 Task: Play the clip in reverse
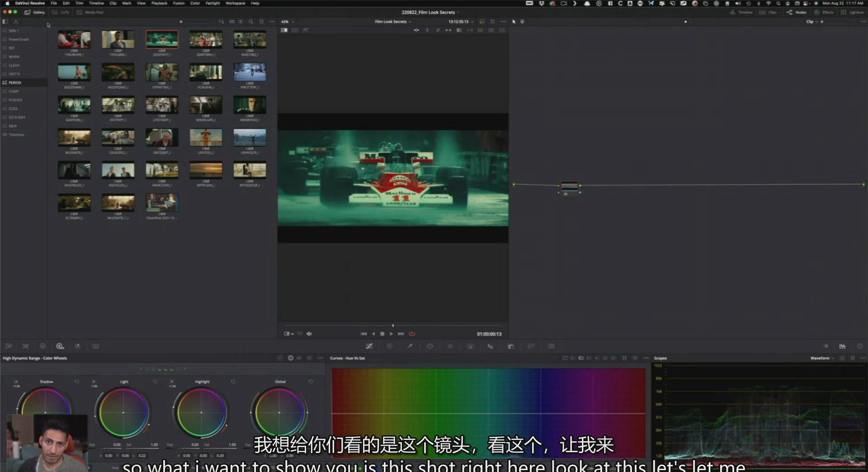click(373, 334)
